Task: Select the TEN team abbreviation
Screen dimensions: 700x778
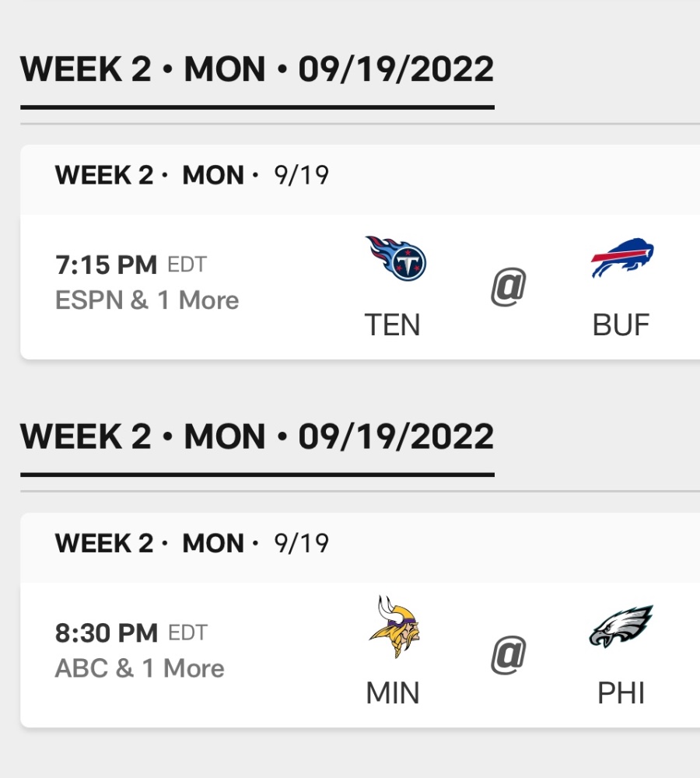Action: coord(393,325)
